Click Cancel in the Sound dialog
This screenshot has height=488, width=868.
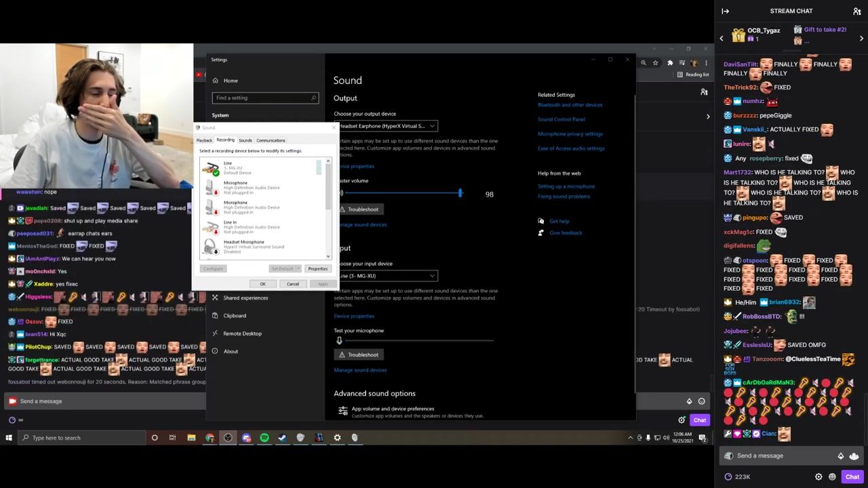(292, 284)
